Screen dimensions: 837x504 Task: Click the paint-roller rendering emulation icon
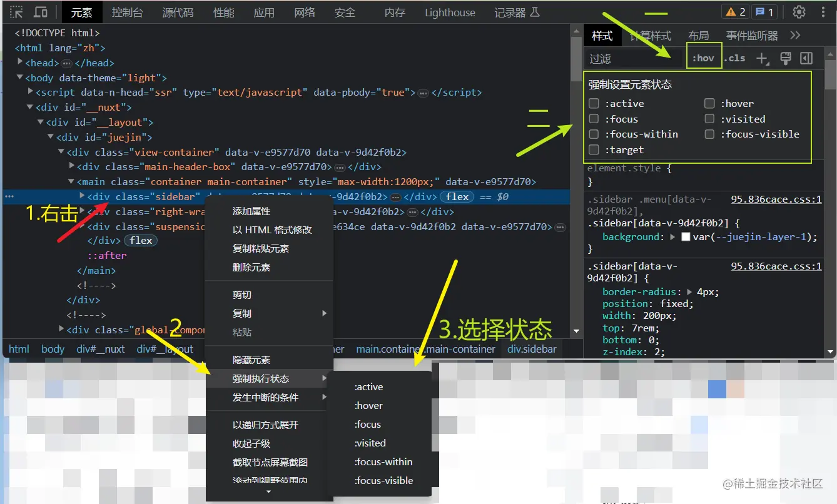(786, 58)
